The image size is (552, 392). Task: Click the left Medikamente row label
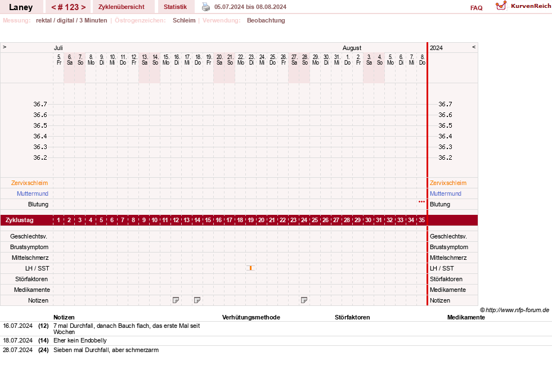(x=32, y=290)
